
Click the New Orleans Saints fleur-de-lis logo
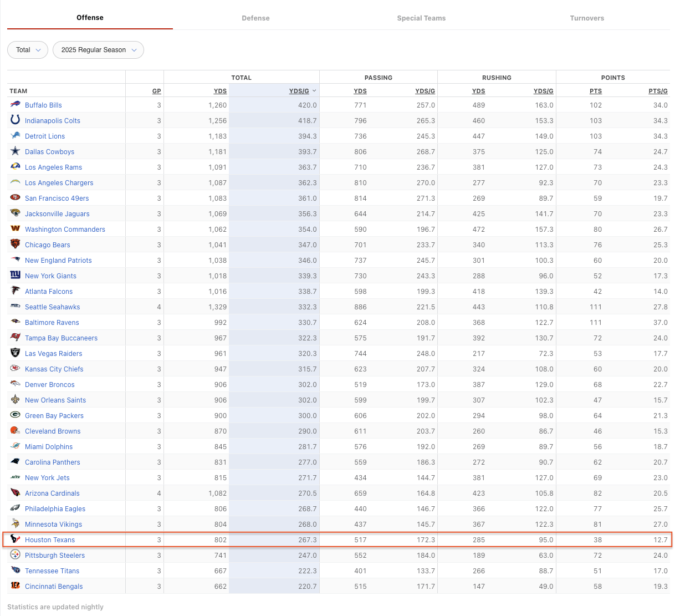[16, 400]
